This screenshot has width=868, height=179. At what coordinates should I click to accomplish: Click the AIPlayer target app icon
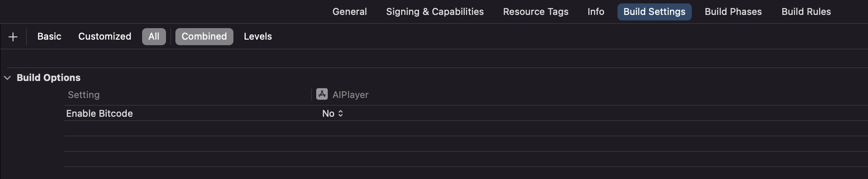(x=322, y=94)
